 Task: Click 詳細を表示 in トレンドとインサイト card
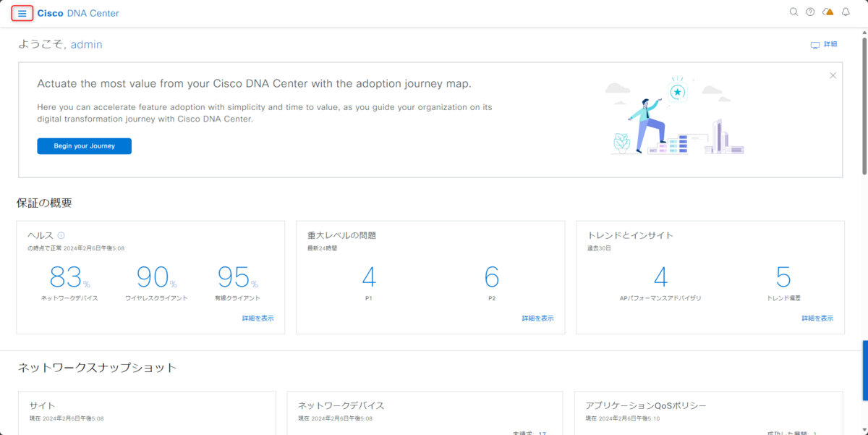[817, 318]
